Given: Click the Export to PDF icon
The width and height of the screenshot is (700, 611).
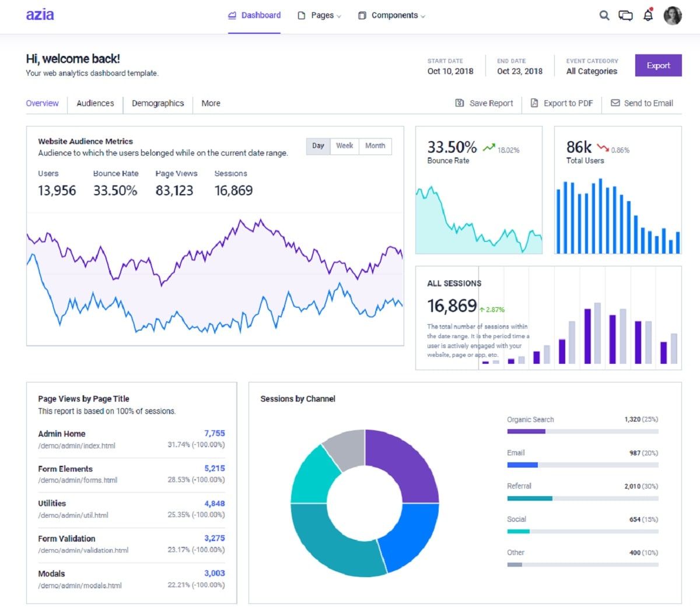Looking at the screenshot, I should [534, 103].
